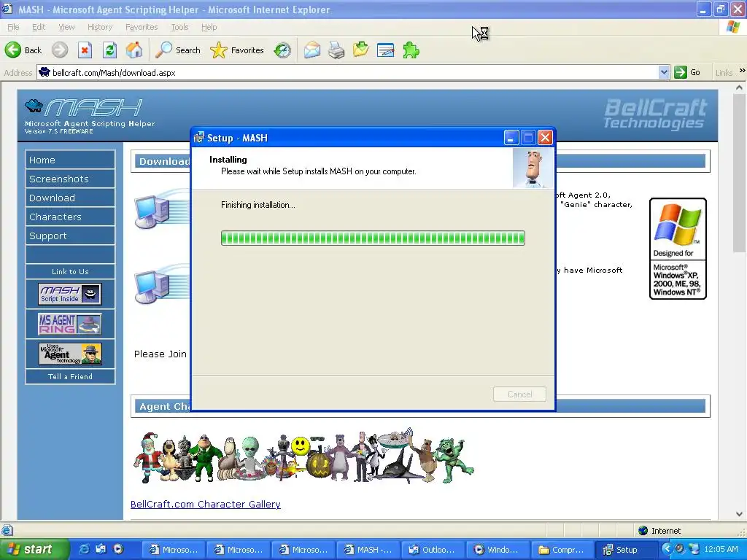Image resolution: width=747 pixels, height=560 pixels.
Task: Go to Home page icon
Action: tap(134, 50)
